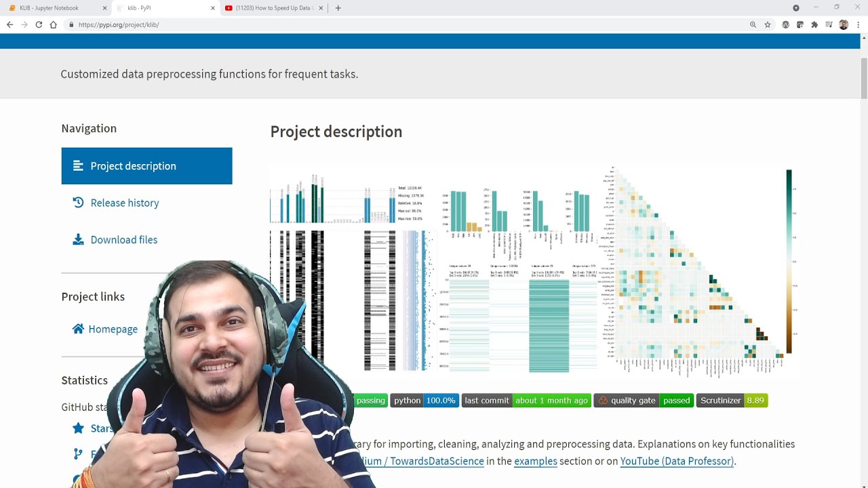Open a new browser tab
The width and height of the screenshot is (868, 488).
click(338, 8)
